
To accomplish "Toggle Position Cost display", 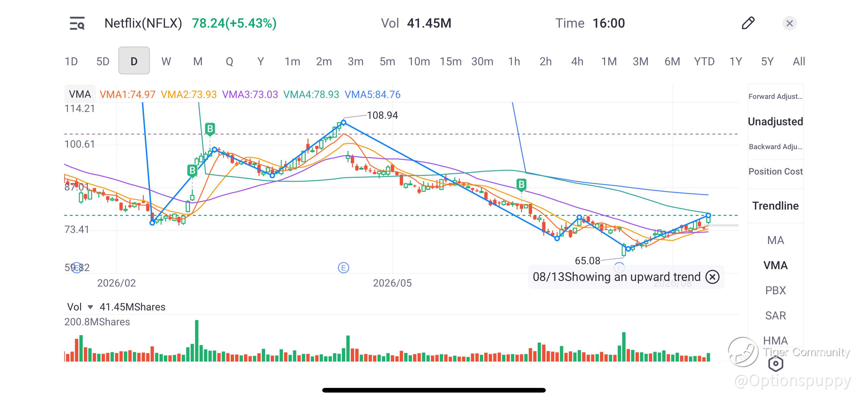I will (x=775, y=172).
